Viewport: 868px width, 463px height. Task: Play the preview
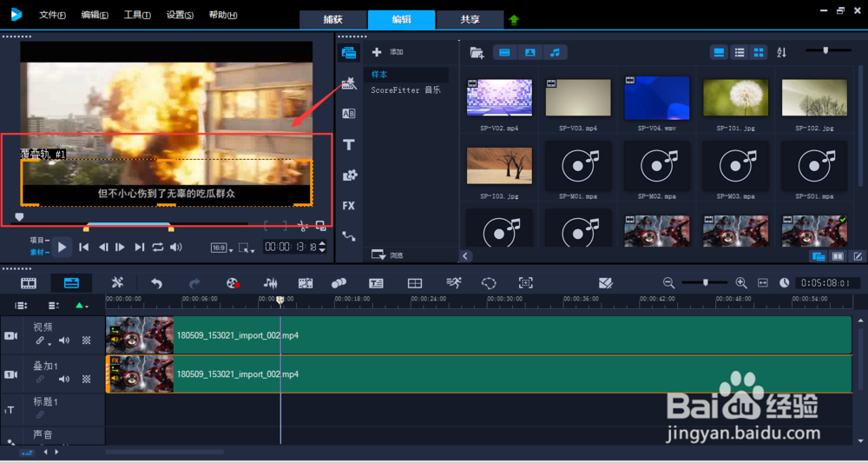pos(62,247)
